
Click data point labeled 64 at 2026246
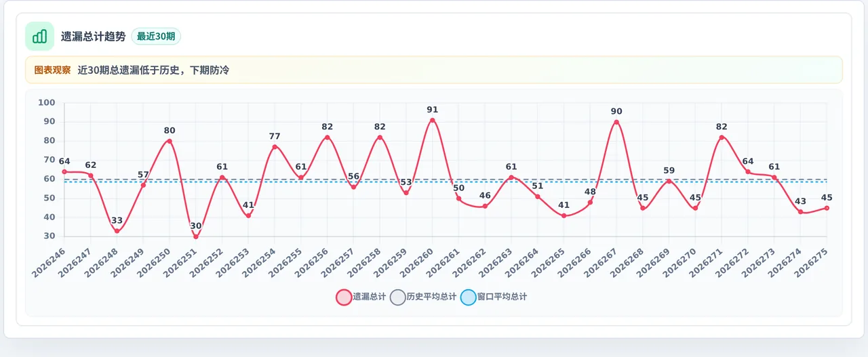[x=64, y=172]
